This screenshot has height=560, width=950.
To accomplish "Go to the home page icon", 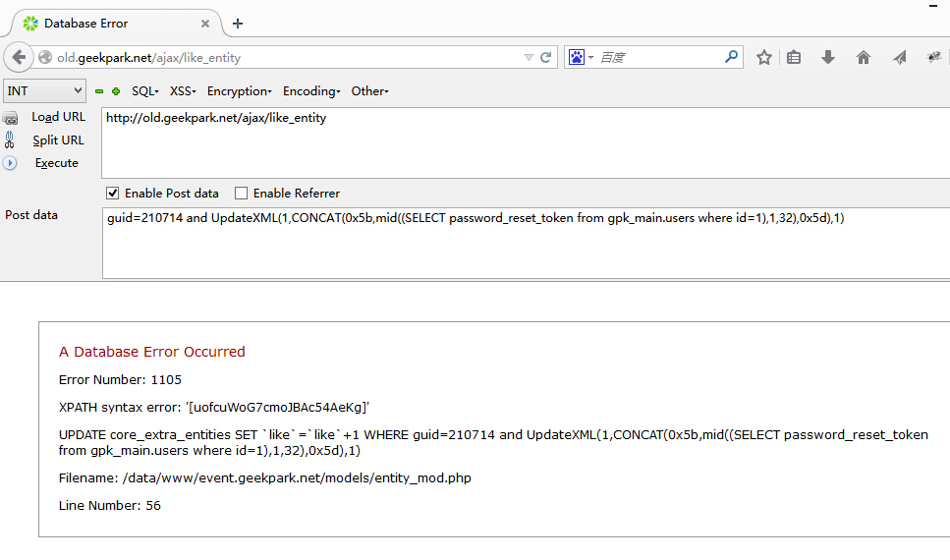I will [x=863, y=58].
